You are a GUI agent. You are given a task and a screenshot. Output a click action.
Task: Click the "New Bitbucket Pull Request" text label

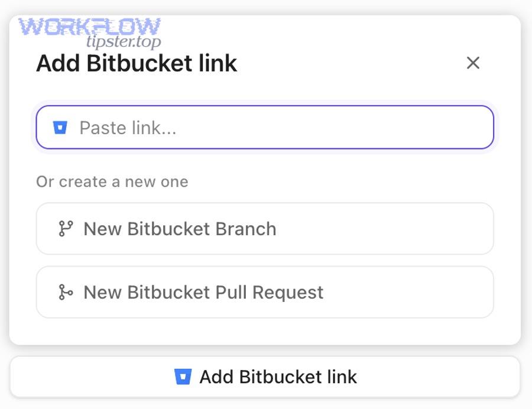click(x=203, y=292)
